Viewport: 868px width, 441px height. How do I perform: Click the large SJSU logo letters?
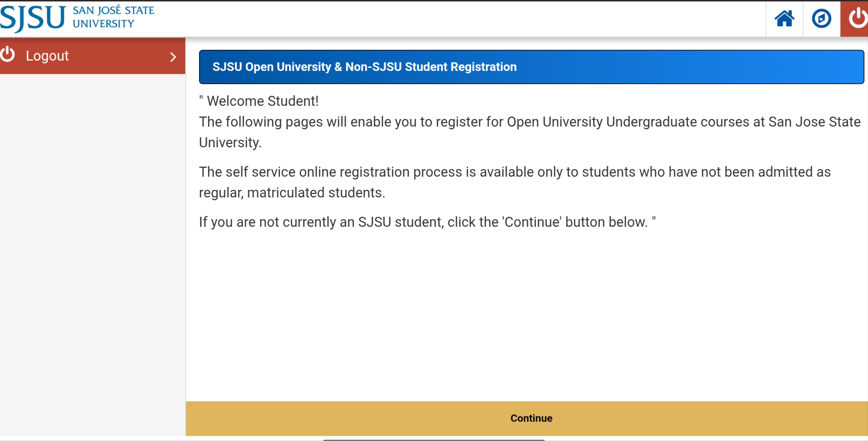tap(33, 18)
